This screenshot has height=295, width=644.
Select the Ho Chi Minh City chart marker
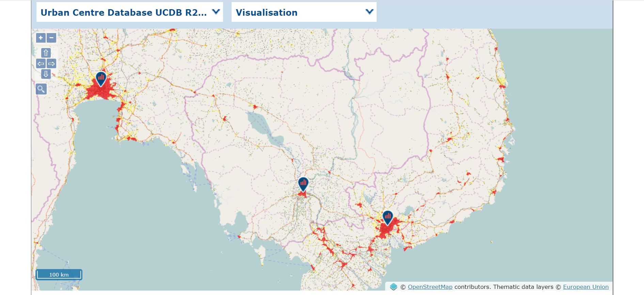pos(388,217)
